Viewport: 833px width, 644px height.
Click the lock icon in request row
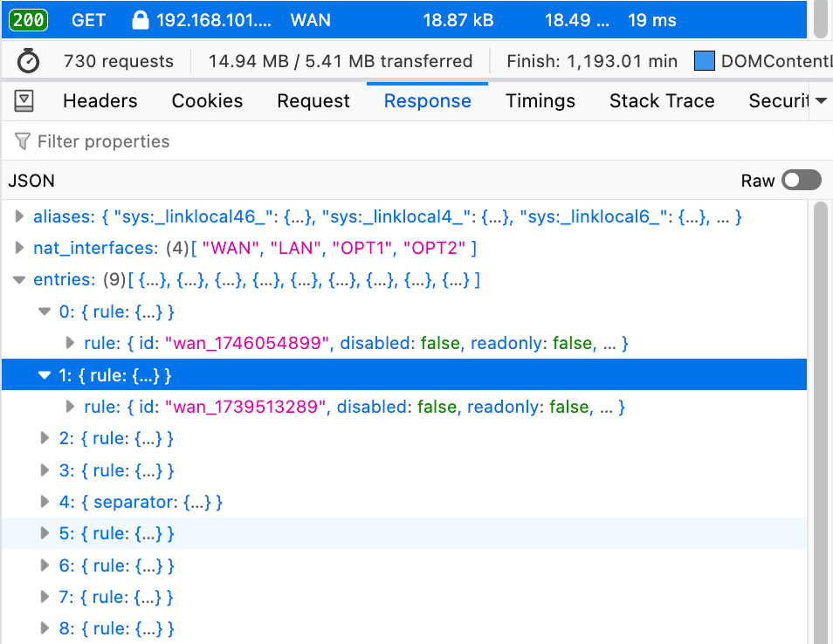point(140,20)
